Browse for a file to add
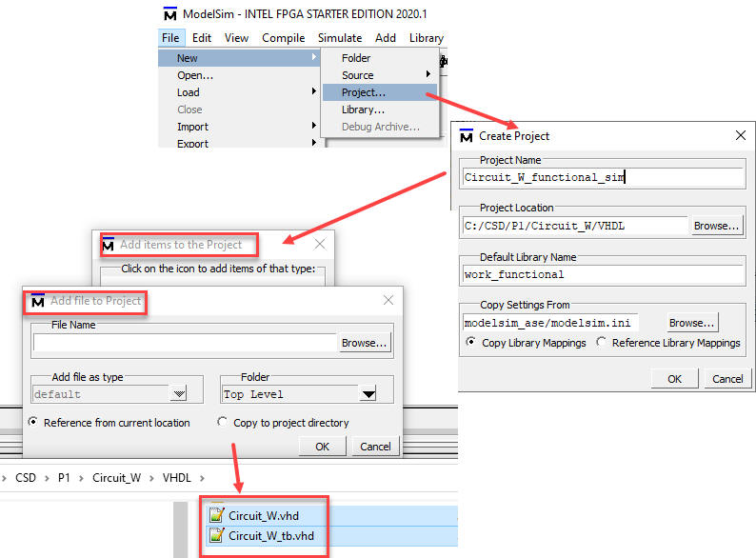 pos(364,343)
